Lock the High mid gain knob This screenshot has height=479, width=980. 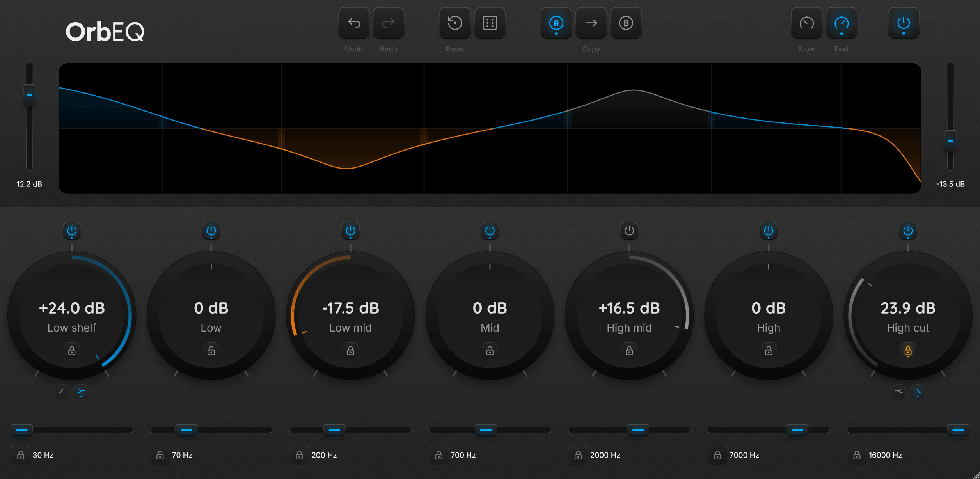[x=629, y=351]
